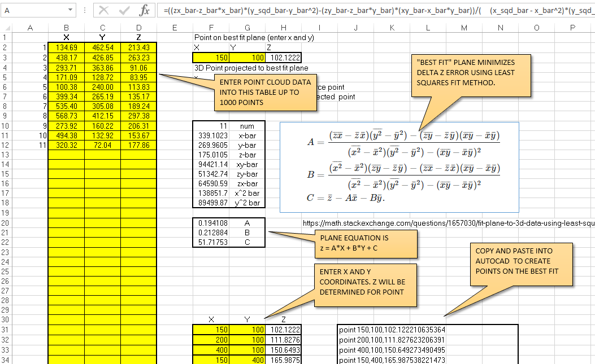Click the formula image with A, B, C equations

pos(399,167)
